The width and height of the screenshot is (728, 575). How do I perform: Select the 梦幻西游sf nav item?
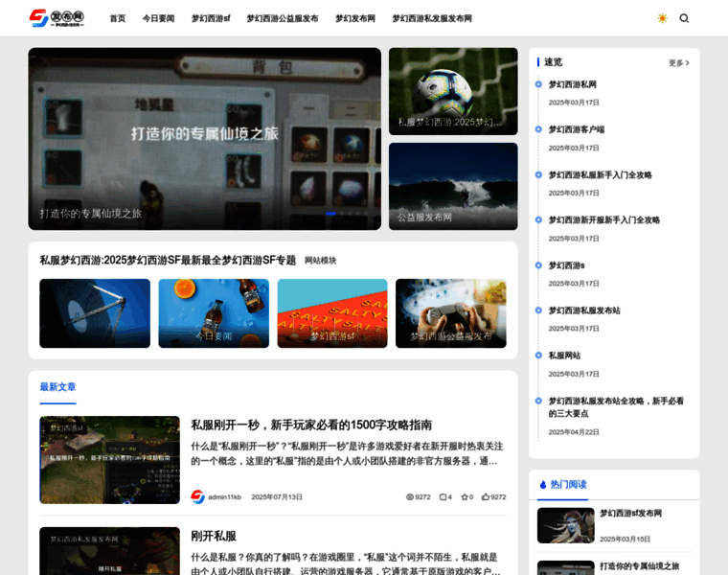point(211,18)
